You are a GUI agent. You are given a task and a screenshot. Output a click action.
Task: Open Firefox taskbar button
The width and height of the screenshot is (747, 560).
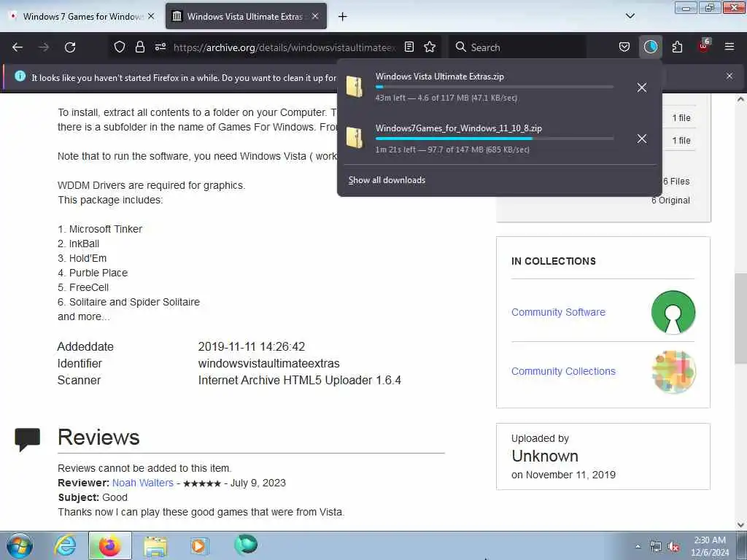click(x=109, y=545)
